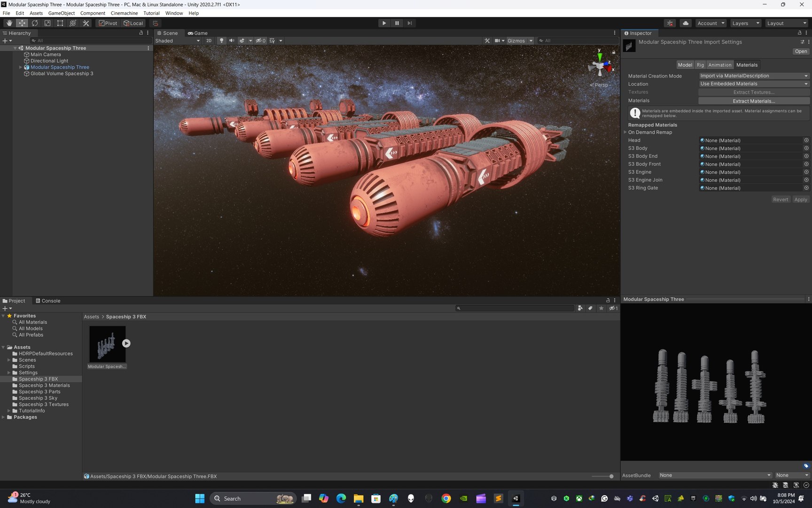Open the Cinemachine menu
The width and height of the screenshot is (812, 508).
[x=124, y=13]
